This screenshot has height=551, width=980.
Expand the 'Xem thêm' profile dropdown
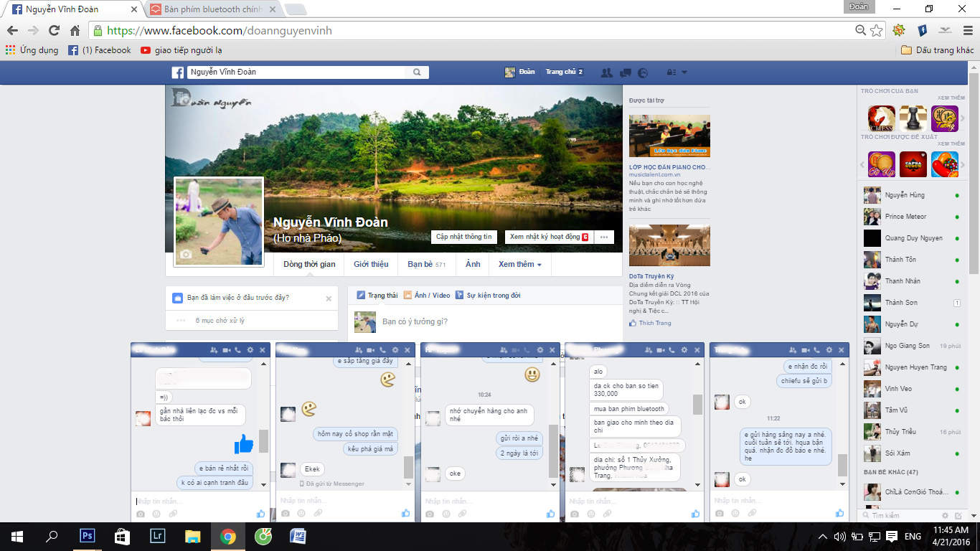519,265
